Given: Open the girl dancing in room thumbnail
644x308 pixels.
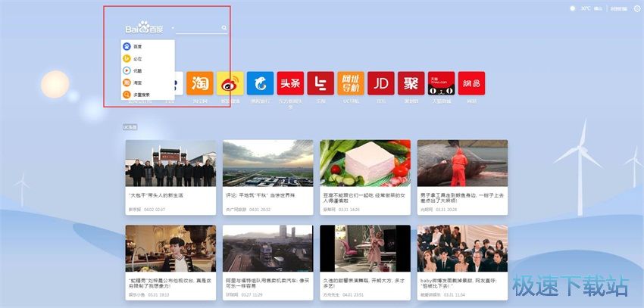Looking at the screenshot, I should coord(365,248).
